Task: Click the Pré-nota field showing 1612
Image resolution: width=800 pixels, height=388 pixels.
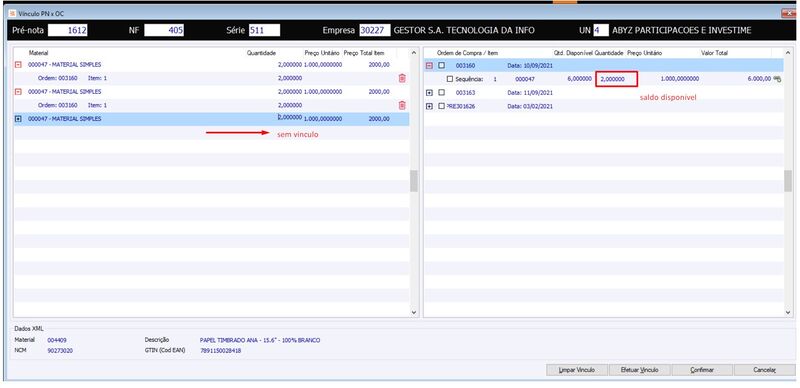Action: click(68, 30)
